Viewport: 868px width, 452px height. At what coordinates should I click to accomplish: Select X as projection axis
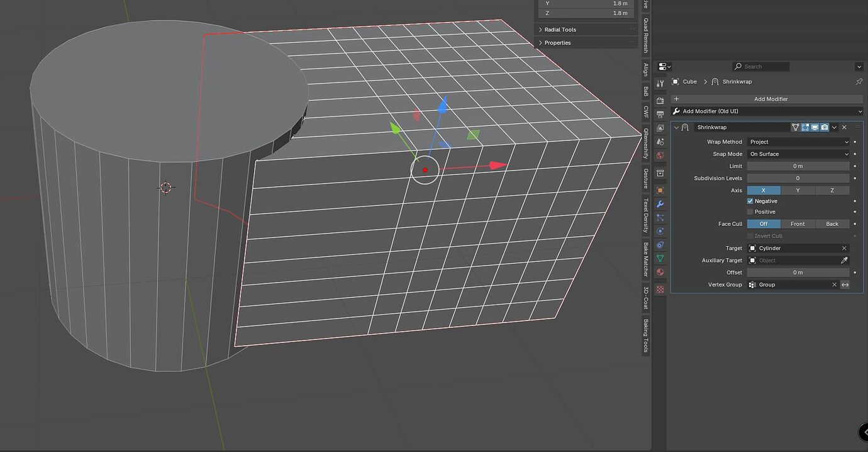764,190
